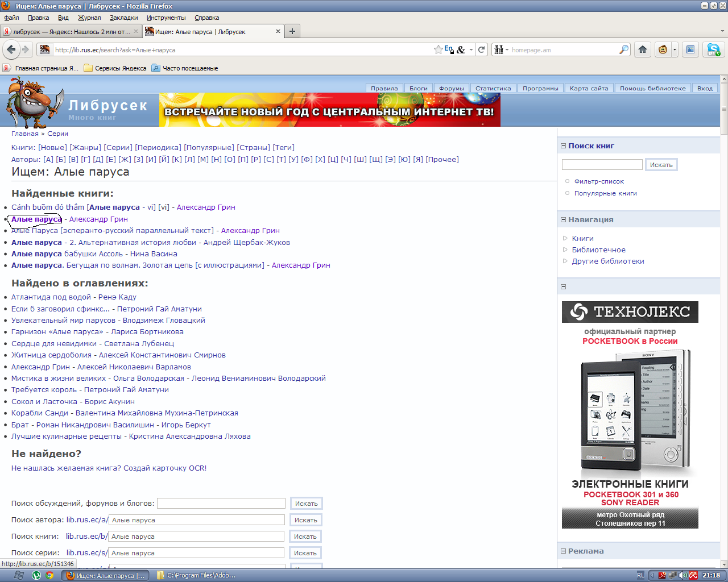Collapse the Поиск книг block
The height and width of the screenshot is (582, 728).
[563, 146]
